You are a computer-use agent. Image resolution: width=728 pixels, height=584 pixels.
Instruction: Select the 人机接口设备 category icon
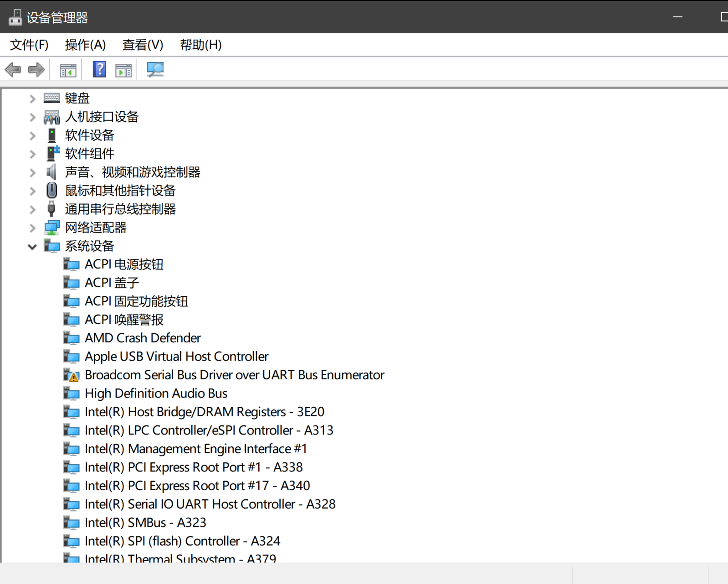click(51, 117)
